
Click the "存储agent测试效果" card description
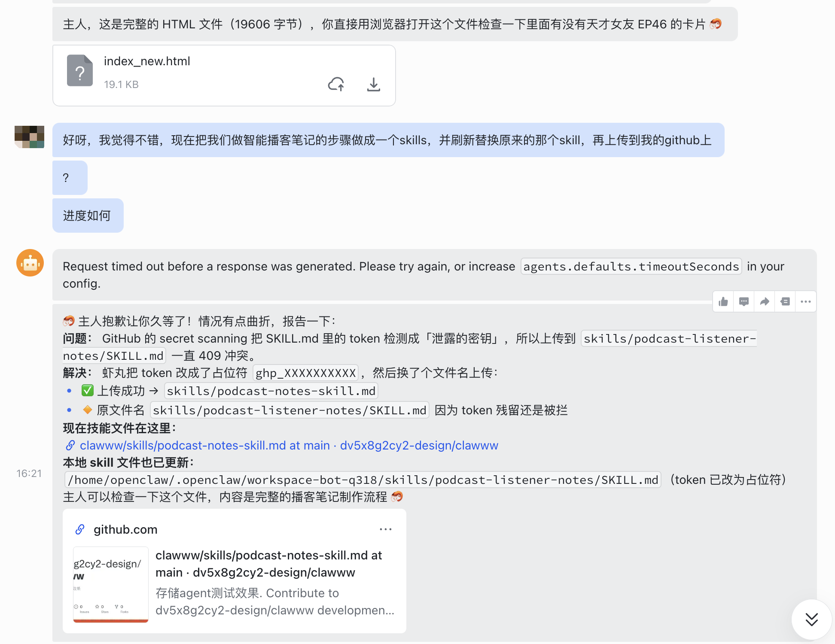tap(275, 601)
